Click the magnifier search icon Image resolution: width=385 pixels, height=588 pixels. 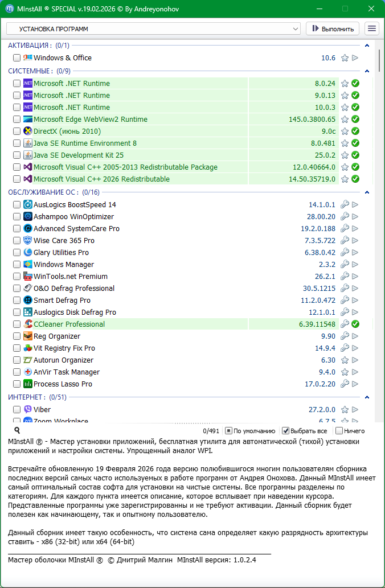(17, 431)
